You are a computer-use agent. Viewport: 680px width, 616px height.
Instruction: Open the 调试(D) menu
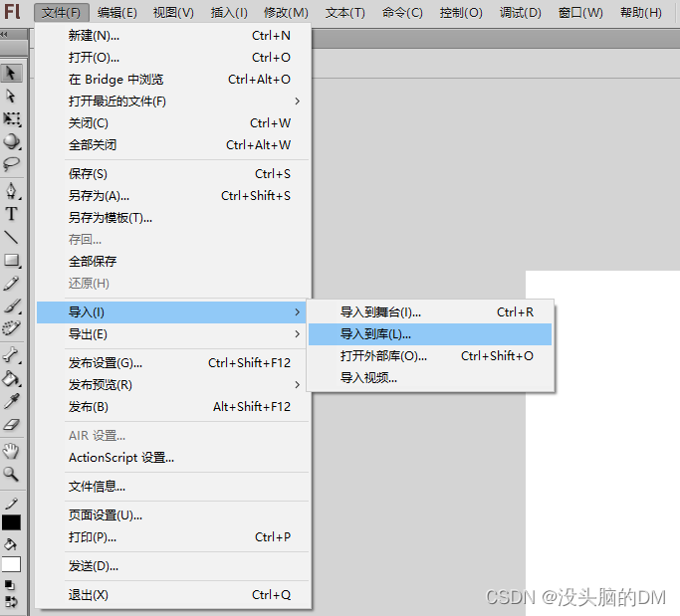coord(520,13)
